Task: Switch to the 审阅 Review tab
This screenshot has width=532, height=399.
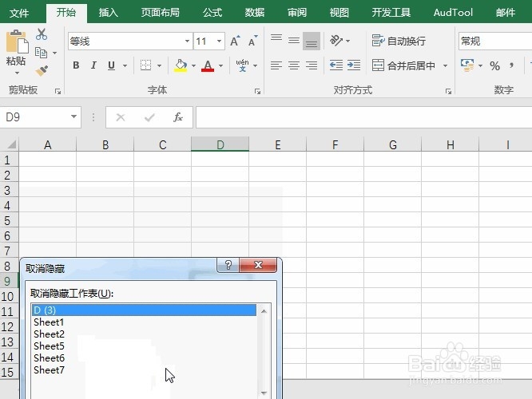Action: 297,13
